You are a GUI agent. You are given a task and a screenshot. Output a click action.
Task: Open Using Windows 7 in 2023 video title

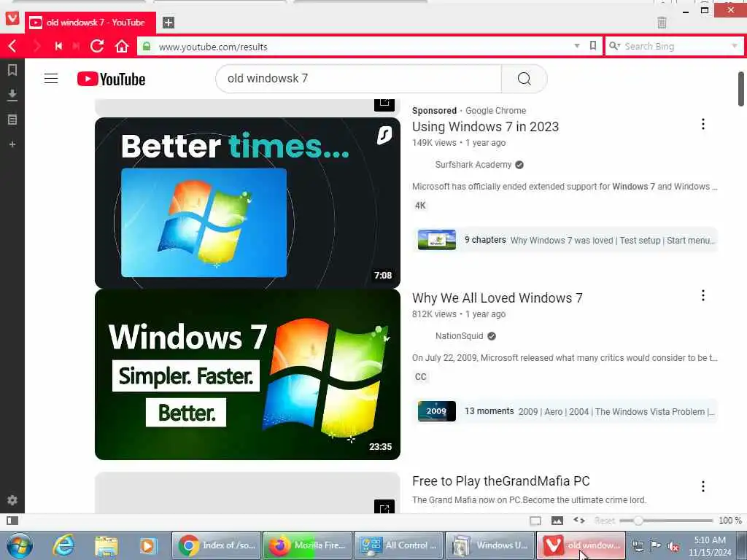485,127
